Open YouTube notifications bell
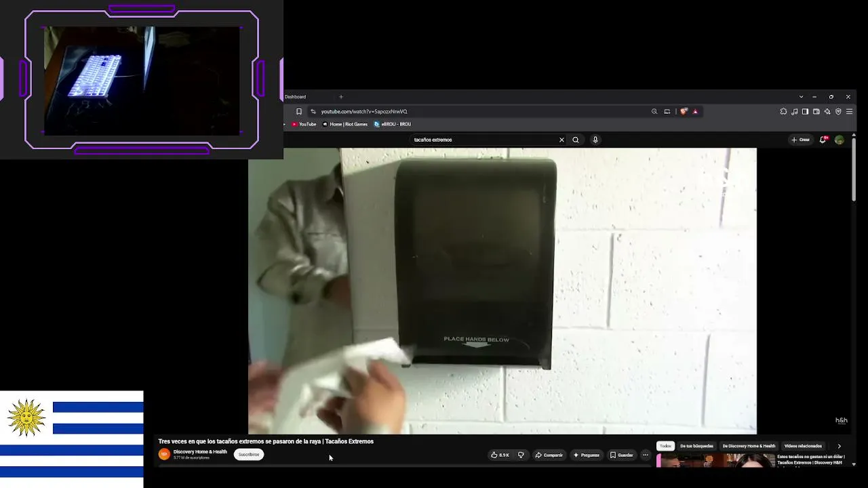Viewport: 868px width, 488px height. tap(823, 140)
